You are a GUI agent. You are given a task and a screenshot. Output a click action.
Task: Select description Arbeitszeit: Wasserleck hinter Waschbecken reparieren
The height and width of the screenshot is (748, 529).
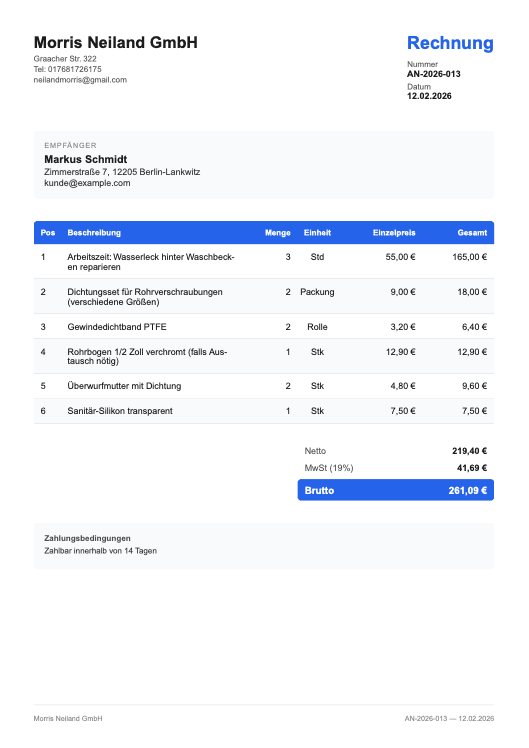(x=151, y=262)
